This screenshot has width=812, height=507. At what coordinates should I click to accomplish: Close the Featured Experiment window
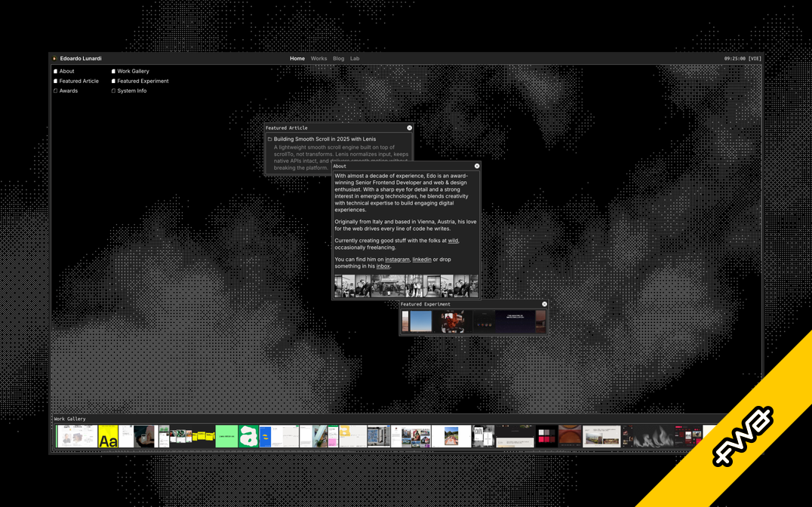click(544, 304)
